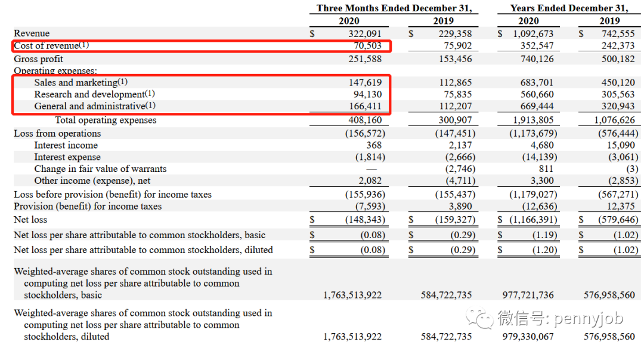Select the 'Research and development(1)' label

tap(94, 94)
